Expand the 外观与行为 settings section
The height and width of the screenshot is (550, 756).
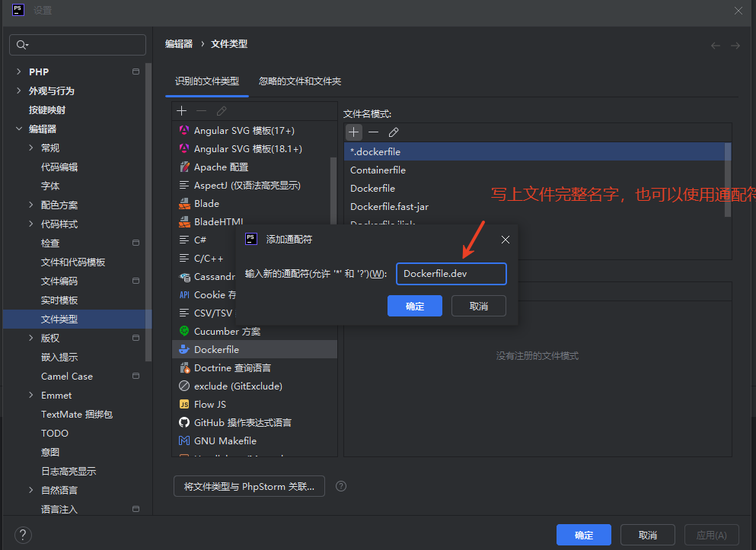click(x=18, y=91)
